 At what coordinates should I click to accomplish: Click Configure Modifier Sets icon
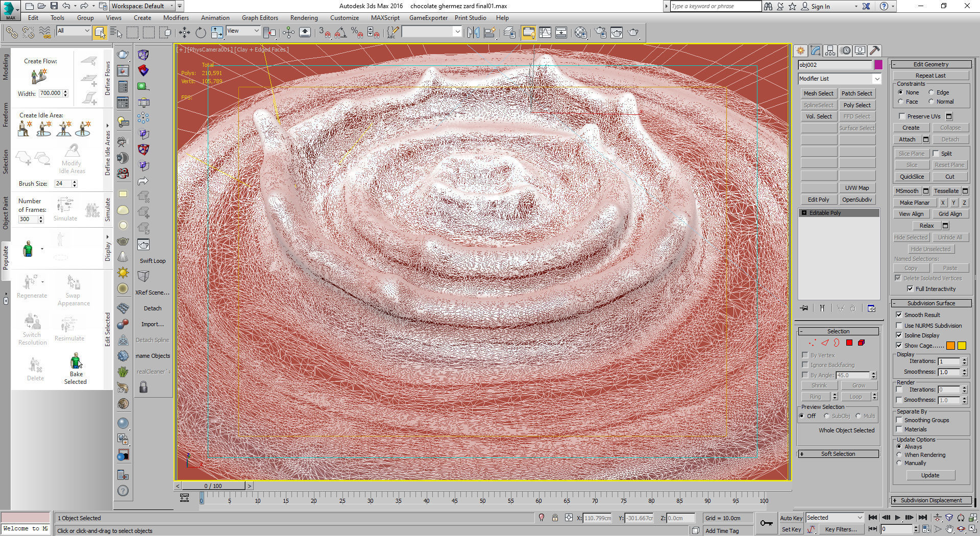point(871,308)
